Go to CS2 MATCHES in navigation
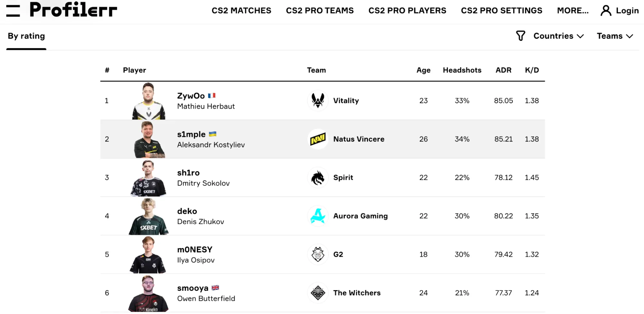Screen dimensions: 644x314 tap(241, 11)
